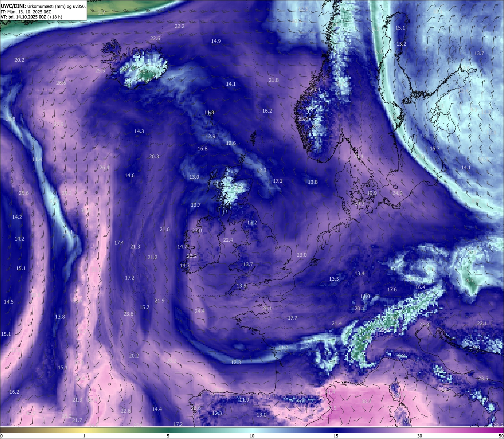
Task: Click the 11.8 value near the Faroes
Action: (x=209, y=113)
